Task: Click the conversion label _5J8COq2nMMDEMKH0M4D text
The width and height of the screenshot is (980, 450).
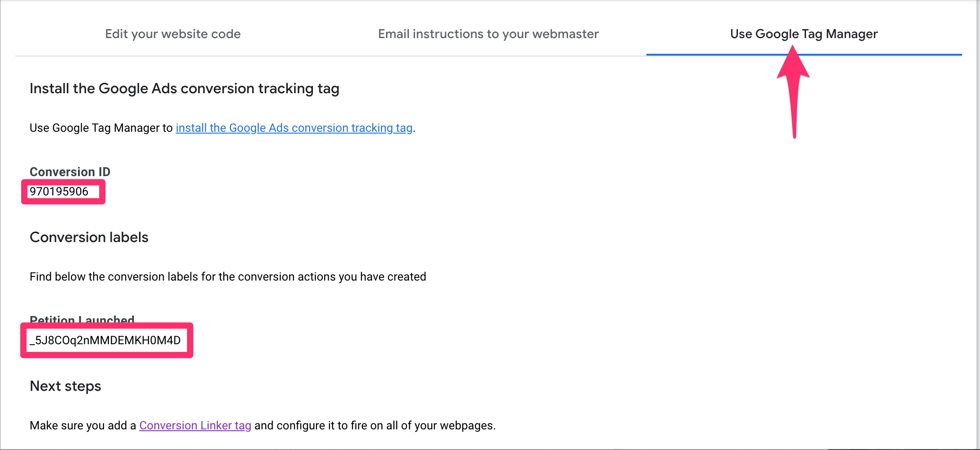Action: (105, 340)
